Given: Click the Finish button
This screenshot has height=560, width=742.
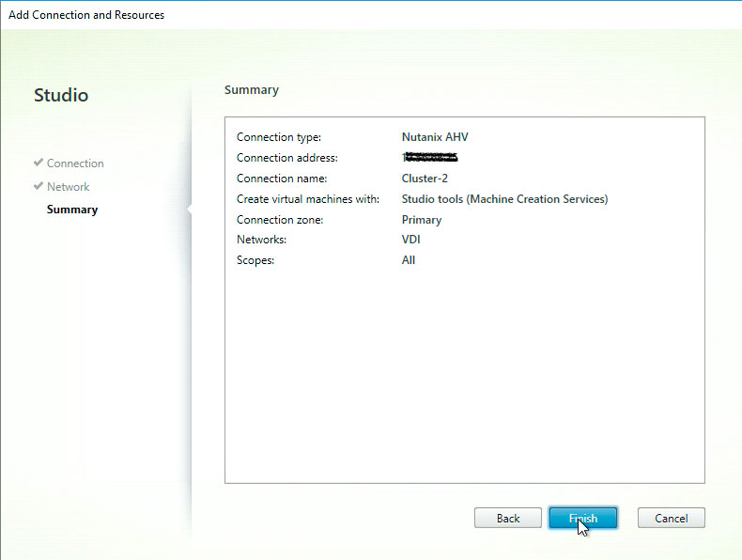Looking at the screenshot, I should click(x=582, y=518).
